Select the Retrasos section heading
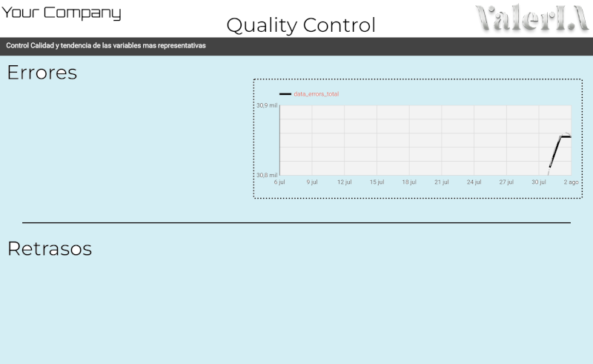The width and height of the screenshot is (593, 364). pos(50,248)
